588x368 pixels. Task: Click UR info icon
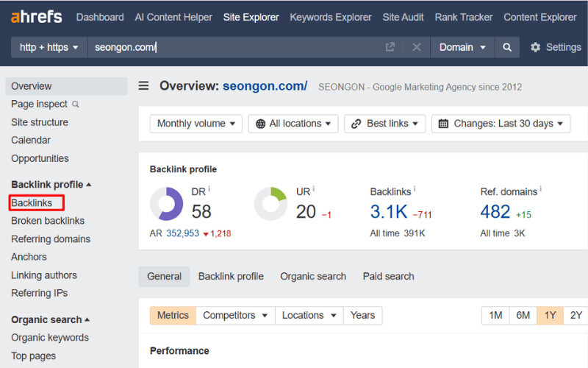click(314, 188)
